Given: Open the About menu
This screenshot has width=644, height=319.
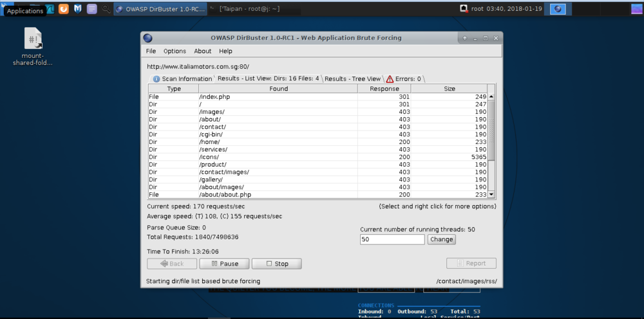Looking at the screenshot, I should tap(203, 51).
